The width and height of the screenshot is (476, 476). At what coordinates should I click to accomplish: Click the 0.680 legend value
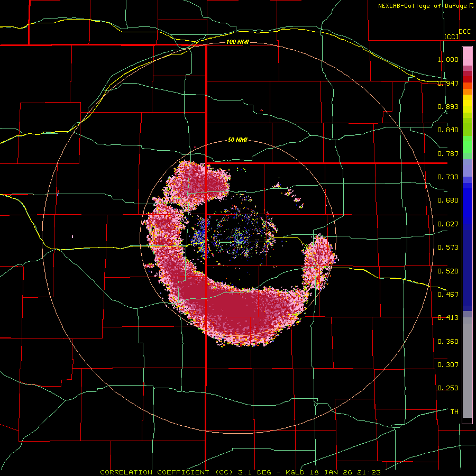(x=448, y=200)
